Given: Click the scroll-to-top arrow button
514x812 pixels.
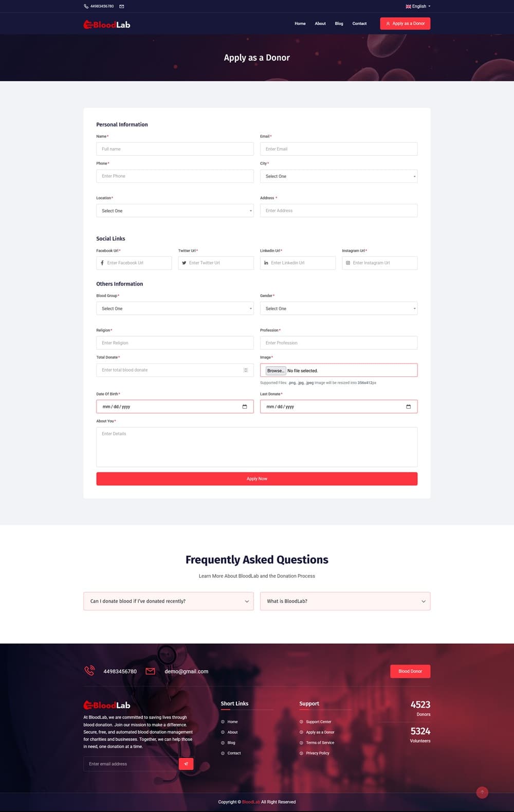Looking at the screenshot, I should [482, 792].
